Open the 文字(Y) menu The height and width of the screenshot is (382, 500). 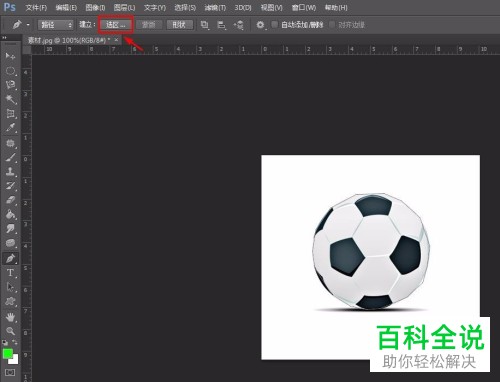pos(155,7)
